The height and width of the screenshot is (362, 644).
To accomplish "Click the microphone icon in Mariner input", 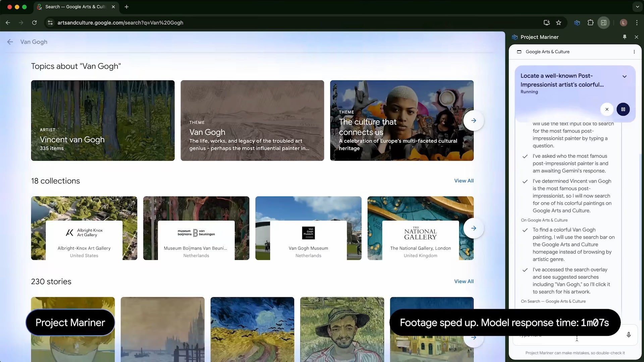I will tap(629, 335).
